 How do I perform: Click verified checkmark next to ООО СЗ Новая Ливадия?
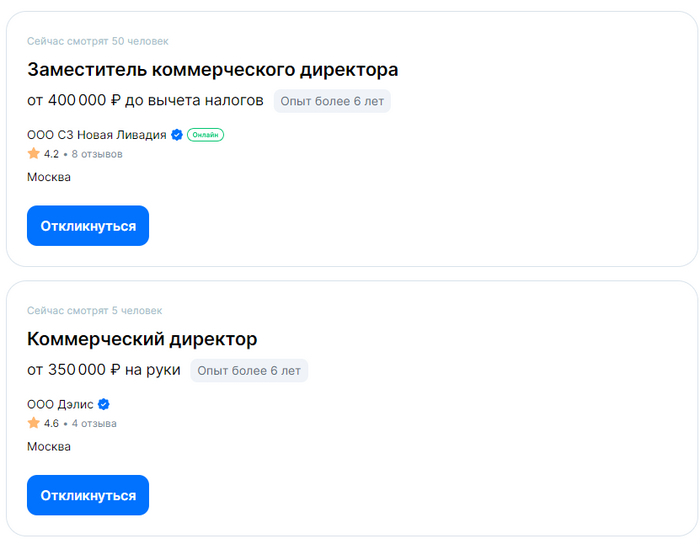click(x=177, y=135)
